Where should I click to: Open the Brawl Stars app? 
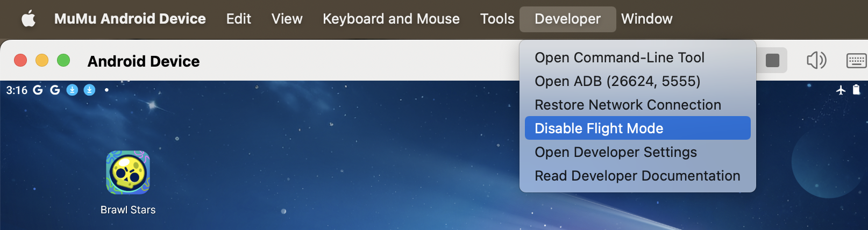coord(128,172)
